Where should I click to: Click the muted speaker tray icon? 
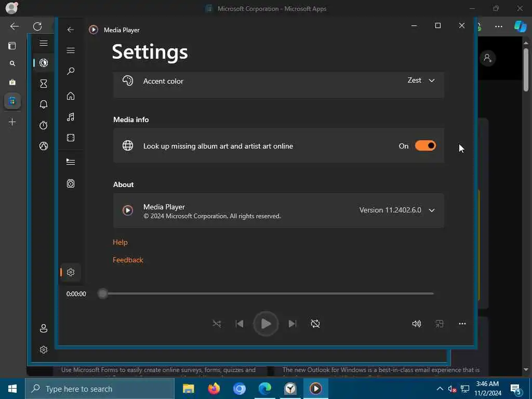452,389
